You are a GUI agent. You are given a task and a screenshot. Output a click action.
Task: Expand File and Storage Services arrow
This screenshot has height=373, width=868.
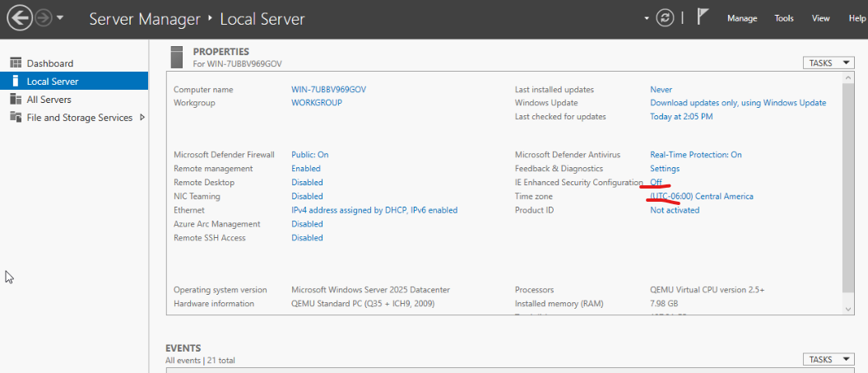142,118
